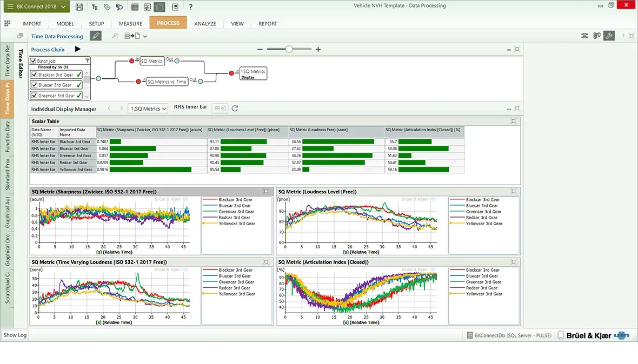638x364 pixels.
Task: Click the pencil edit icon
Action: pos(96,36)
